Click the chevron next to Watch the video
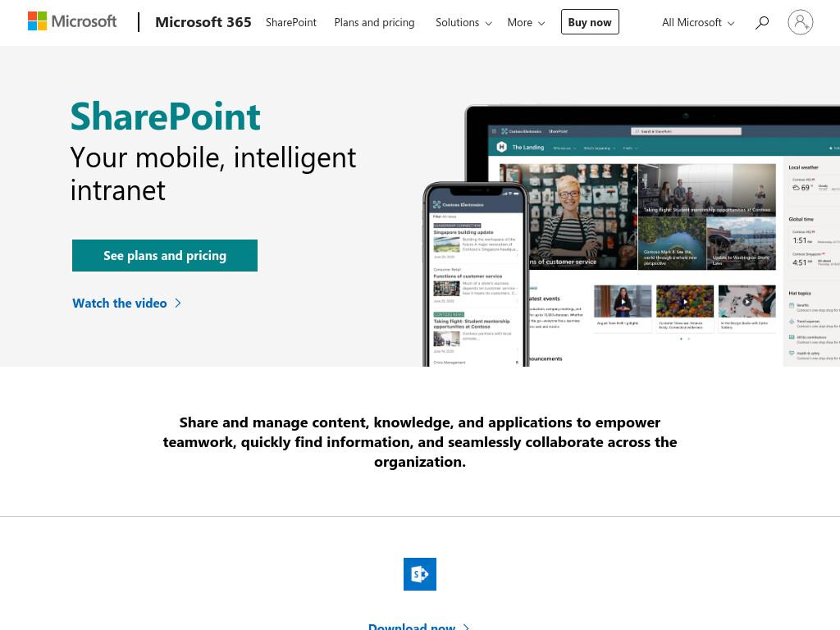Screen dimensions: 840x630 click(x=178, y=304)
